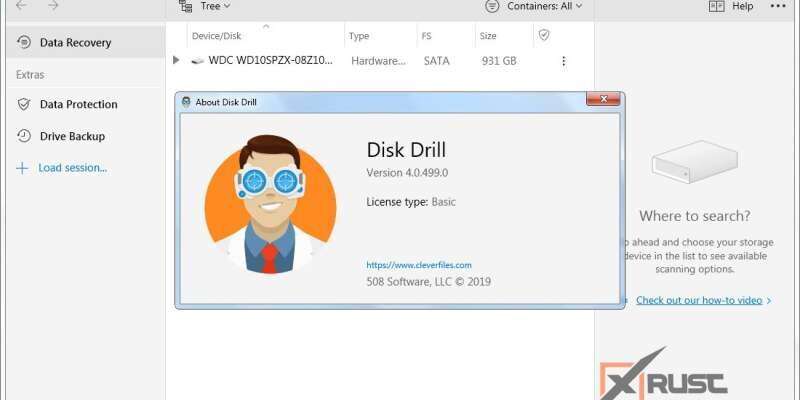This screenshot has width=800, height=400.
Task: Click Load session... link
Action: 72,168
